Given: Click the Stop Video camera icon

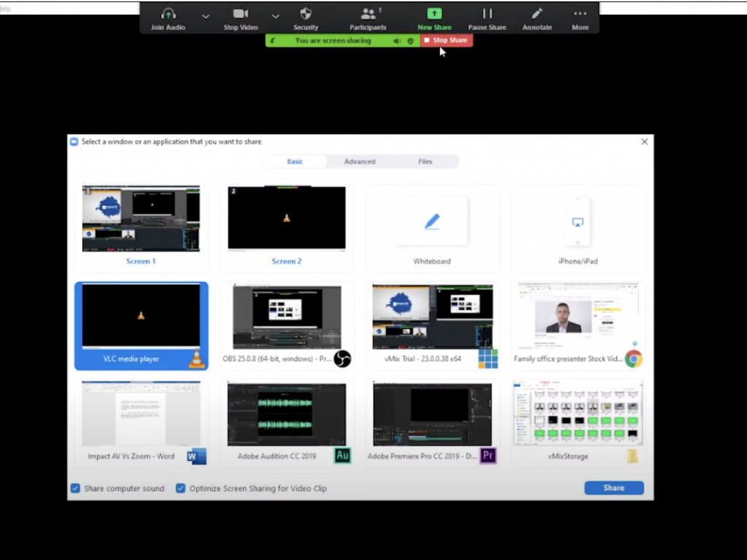Looking at the screenshot, I should (241, 14).
